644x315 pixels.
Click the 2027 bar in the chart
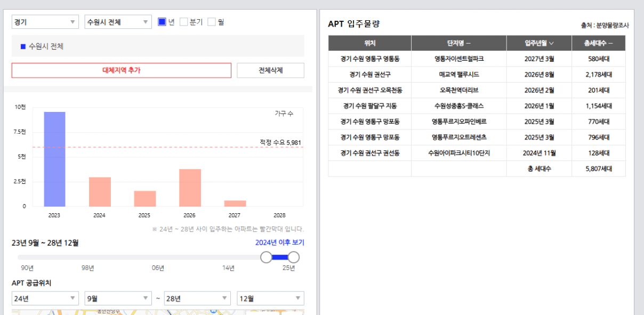pyautogui.click(x=235, y=203)
